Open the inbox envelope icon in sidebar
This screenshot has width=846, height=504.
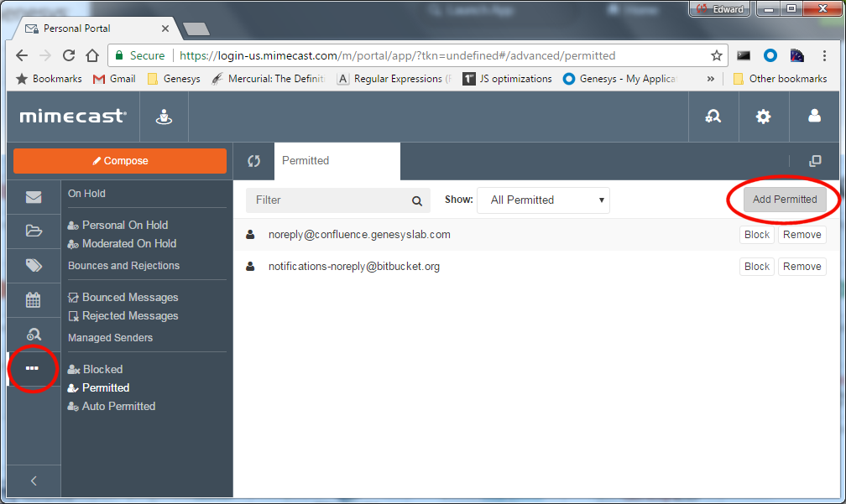click(34, 198)
